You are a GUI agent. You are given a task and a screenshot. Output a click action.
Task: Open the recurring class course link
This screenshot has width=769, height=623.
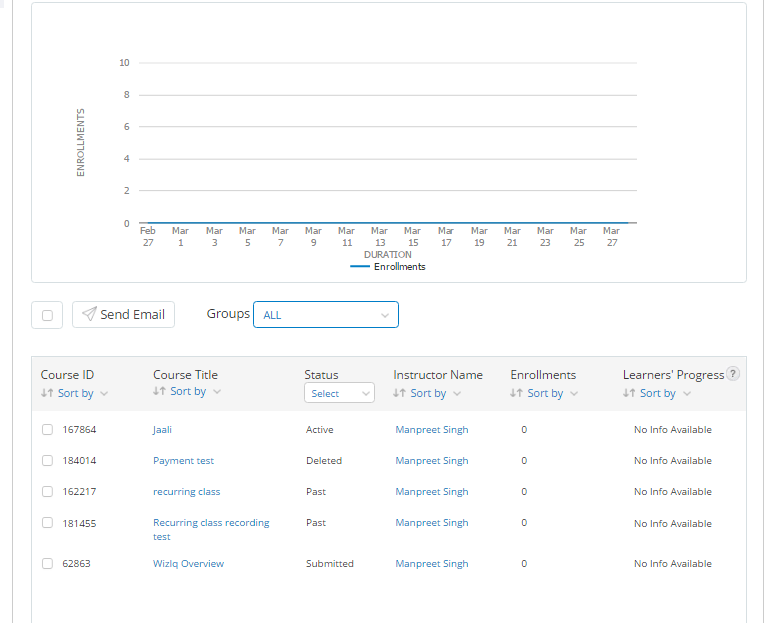coord(186,492)
